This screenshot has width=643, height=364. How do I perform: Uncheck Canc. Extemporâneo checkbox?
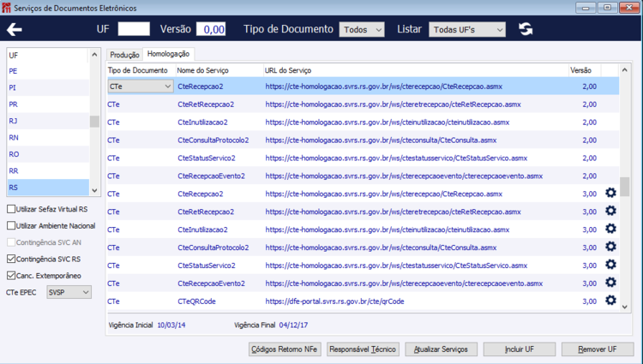[11, 276]
